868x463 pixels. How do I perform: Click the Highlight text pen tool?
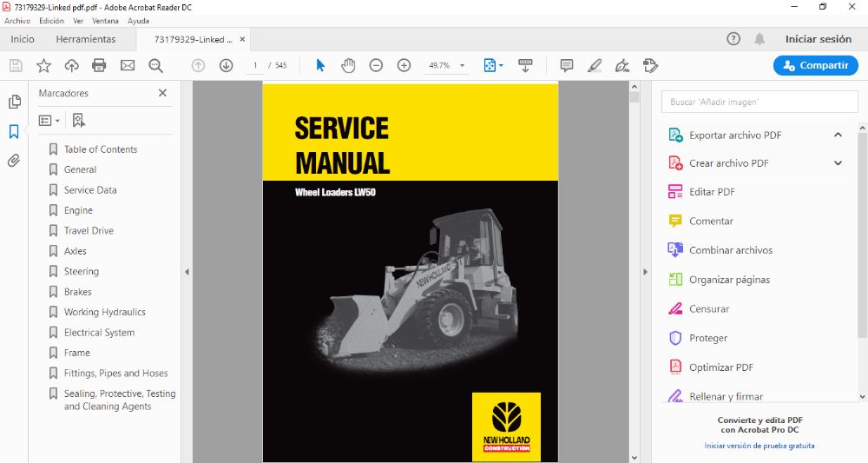point(595,65)
